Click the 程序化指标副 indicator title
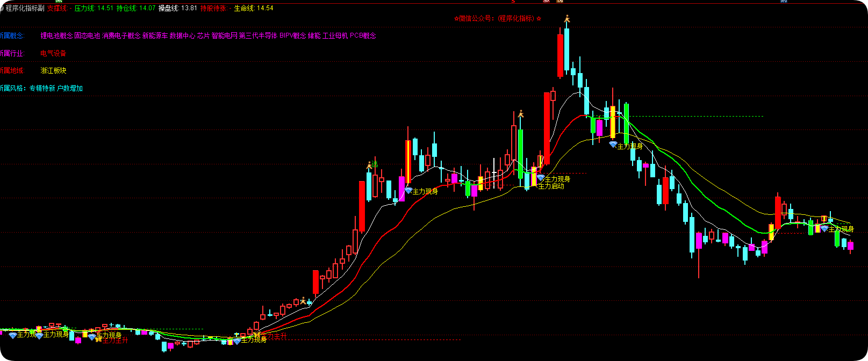Image resolution: width=868 pixels, height=361 pixels. tap(25, 8)
